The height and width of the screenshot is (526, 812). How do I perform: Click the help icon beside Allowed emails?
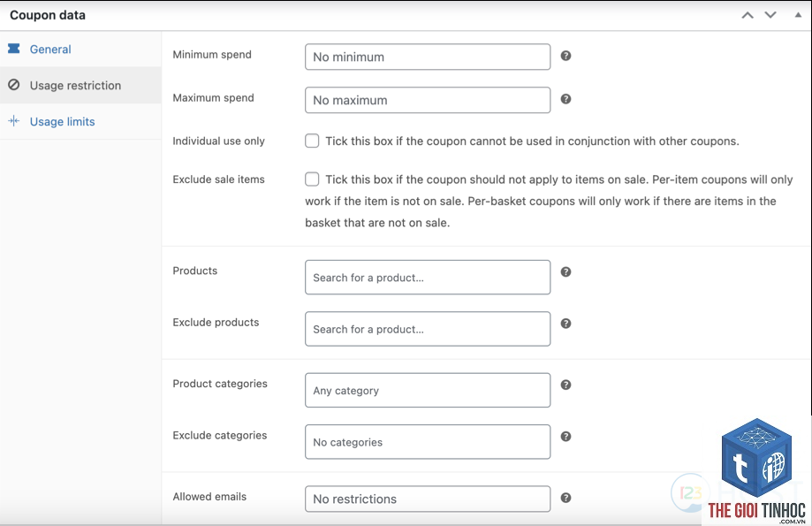(x=566, y=498)
